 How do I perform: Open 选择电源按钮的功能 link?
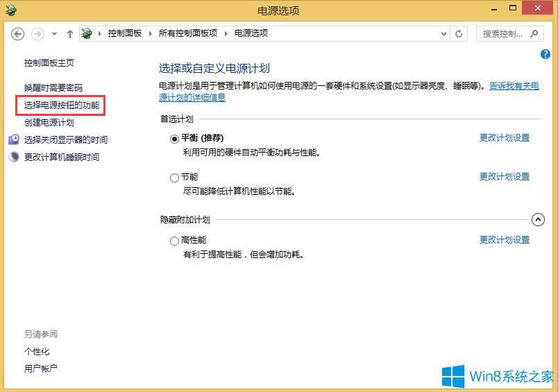pos(62,105)
